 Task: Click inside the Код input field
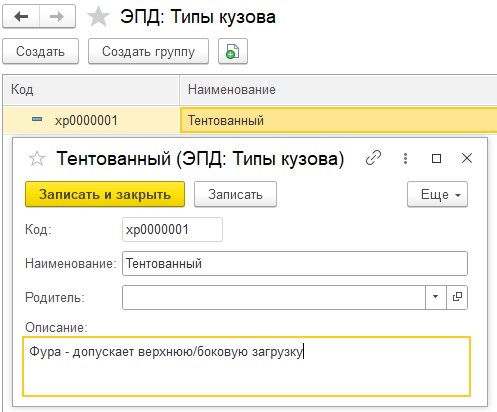coord(172,229)
